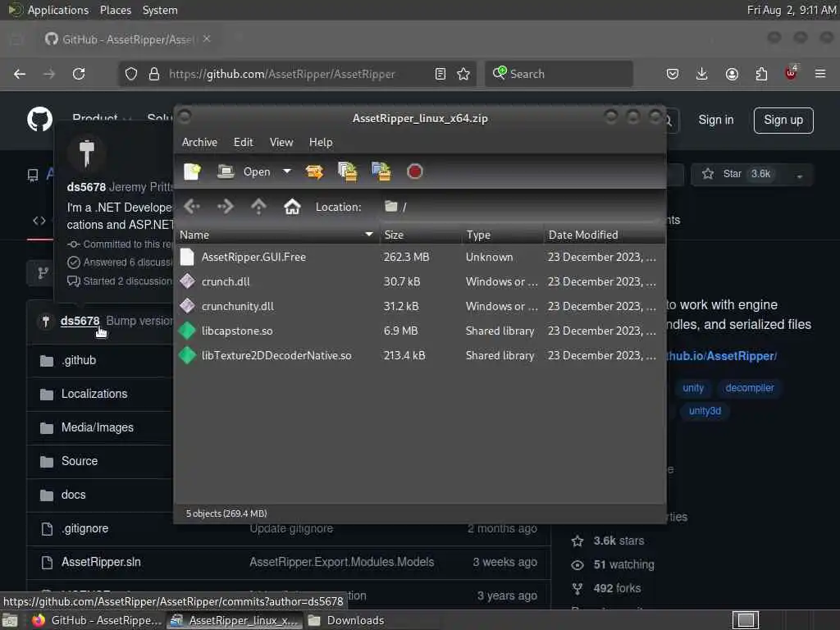Sort files by Date Modified column header
Image resolution: width=840 pixels, height=630 pixels.
tap(605, 235)
